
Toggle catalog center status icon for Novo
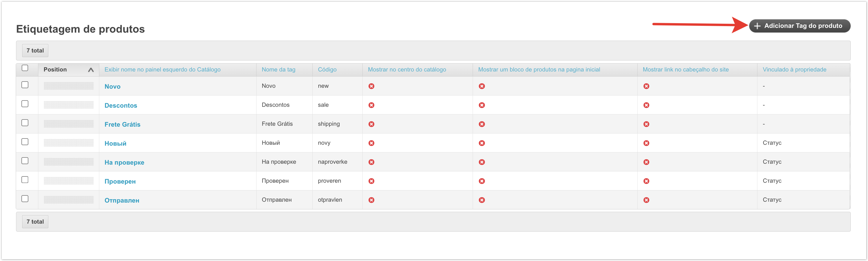pos(371,86)
